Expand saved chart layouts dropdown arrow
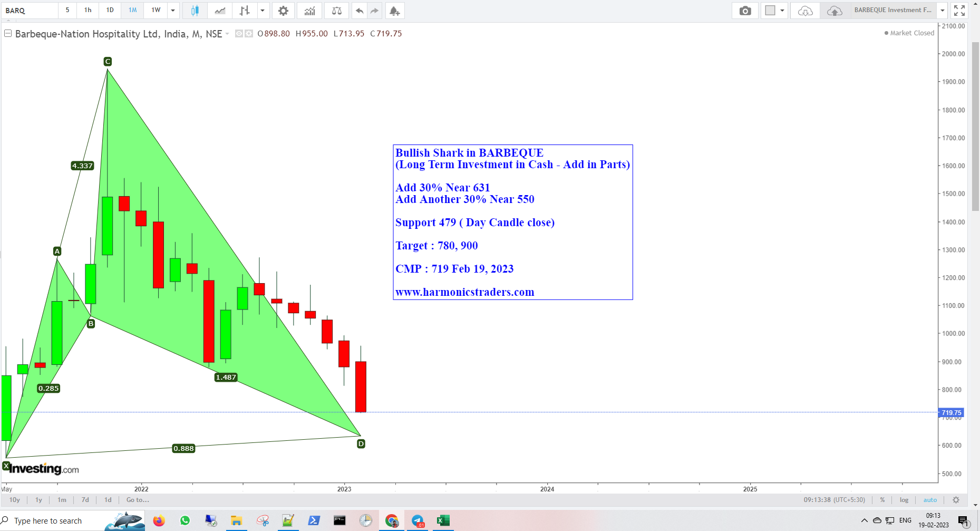 pos(943,11)
